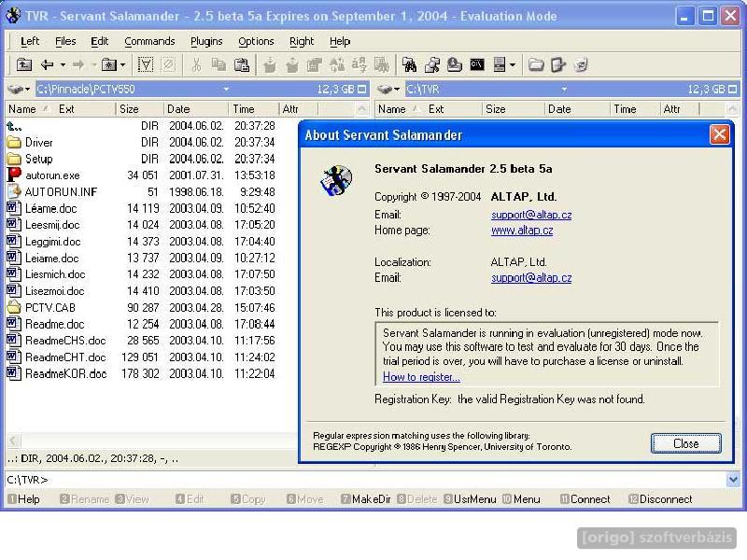Click the F10 Menu button in bottom bar
Screen dimensions: 747x560
(521, 499)
